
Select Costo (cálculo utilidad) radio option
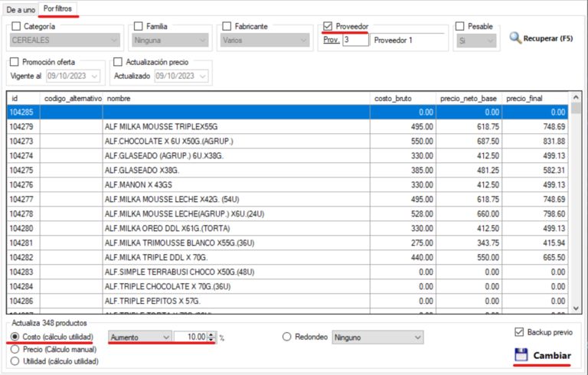pos(15,337)
